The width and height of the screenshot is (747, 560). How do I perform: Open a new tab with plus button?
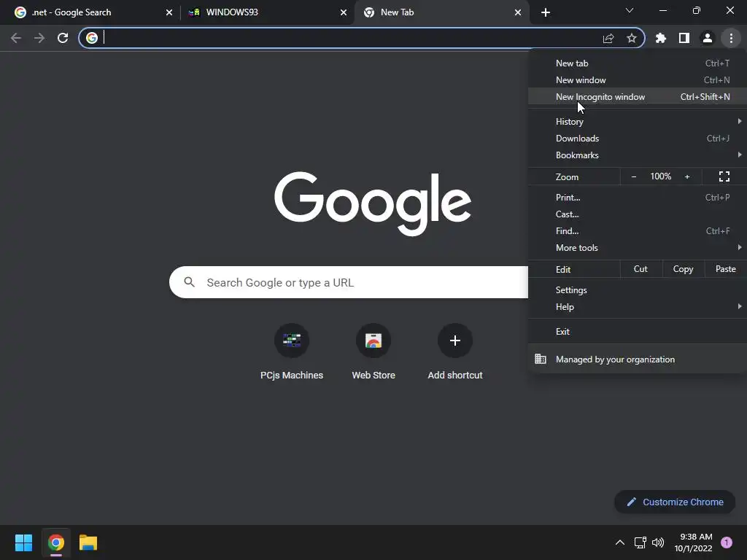coord(546,12)
